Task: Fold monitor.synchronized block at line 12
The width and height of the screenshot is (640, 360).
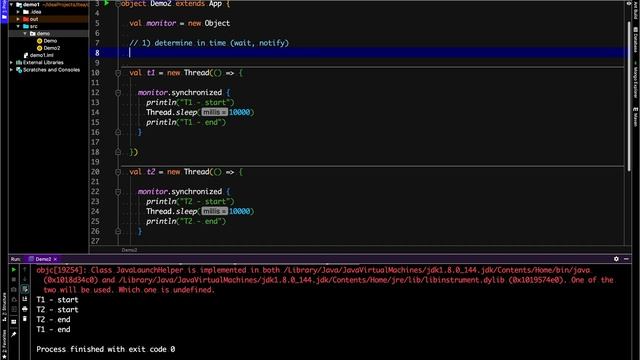Action: point(118,93)
